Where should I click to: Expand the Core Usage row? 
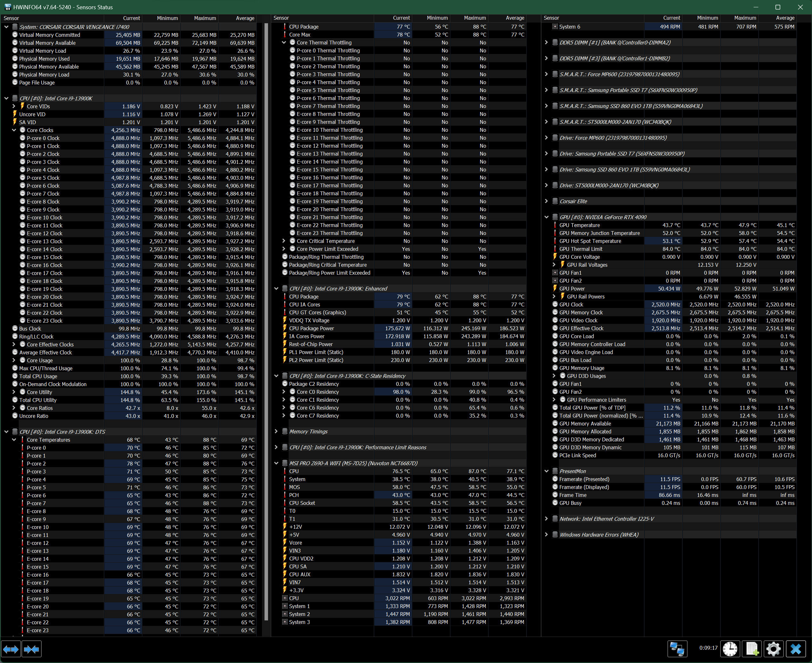pos(14,360)
